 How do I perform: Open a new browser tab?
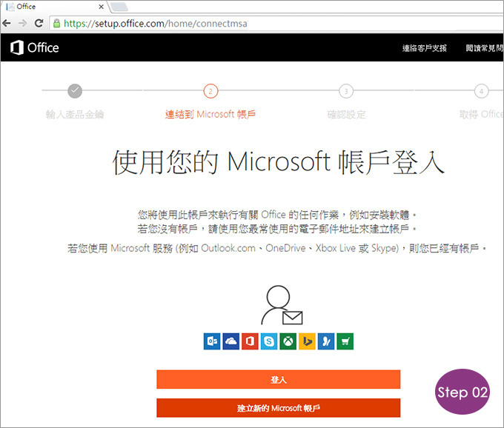tap(119, 7)
